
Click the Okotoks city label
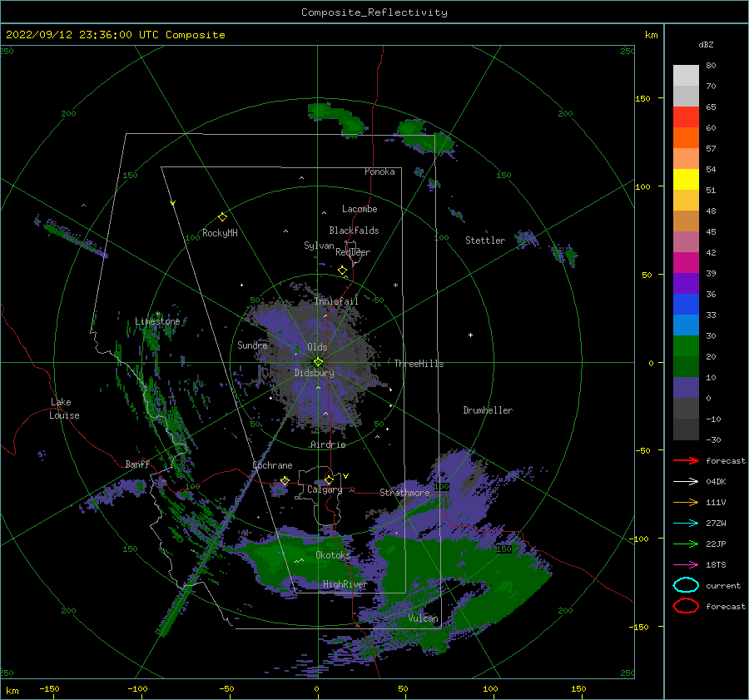tap(332, 554)
